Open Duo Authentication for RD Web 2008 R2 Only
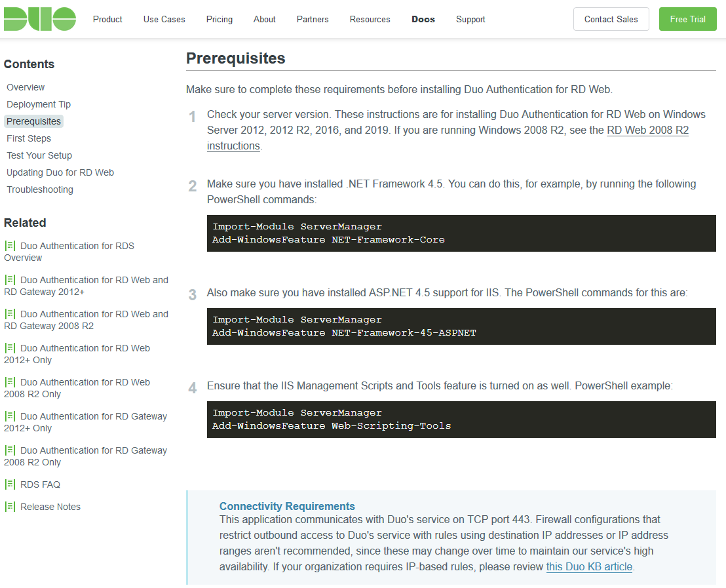726x588 pixels. point(77,388)
